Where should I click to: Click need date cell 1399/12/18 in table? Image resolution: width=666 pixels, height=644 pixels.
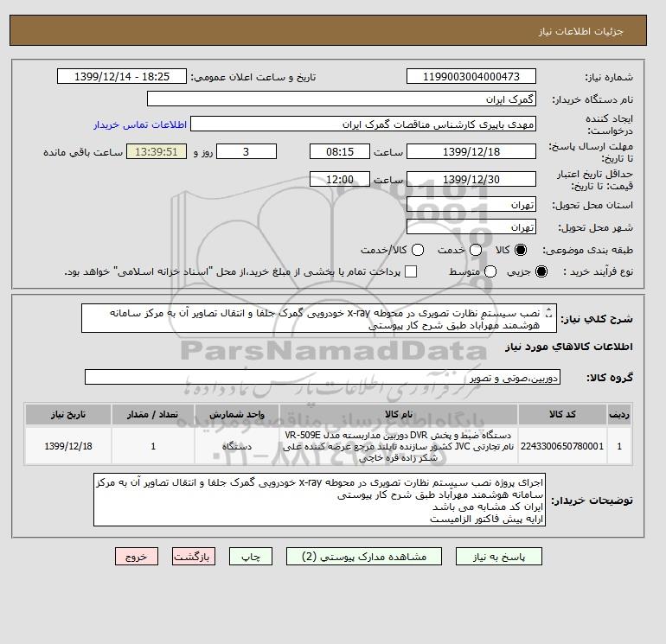(x=68, y=446)
